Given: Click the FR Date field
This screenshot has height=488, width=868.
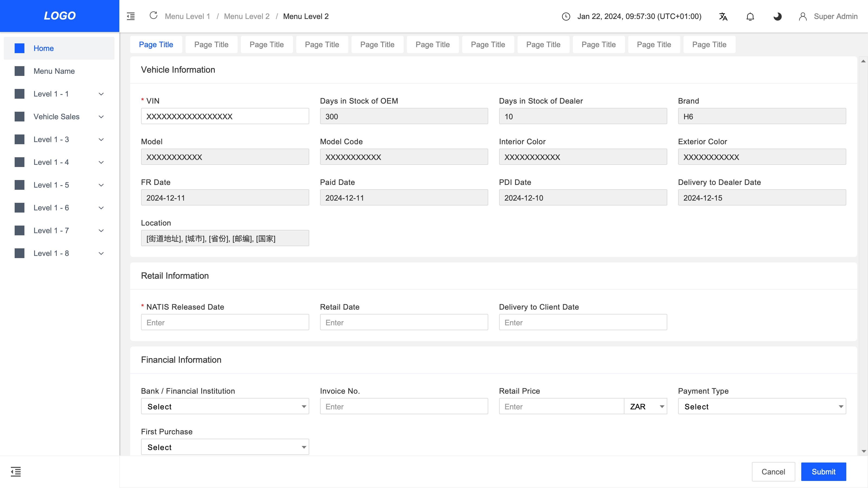Looking at the screenshot, I should (225, 198).
